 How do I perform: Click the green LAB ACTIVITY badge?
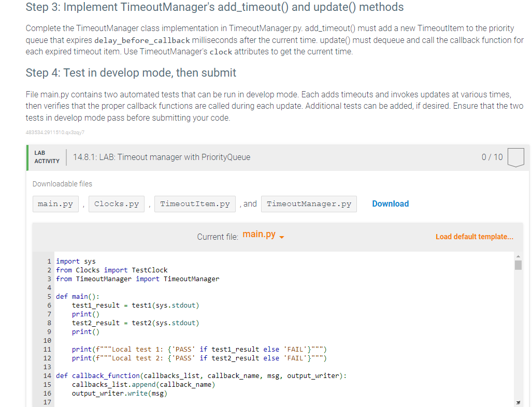[46, 157]
